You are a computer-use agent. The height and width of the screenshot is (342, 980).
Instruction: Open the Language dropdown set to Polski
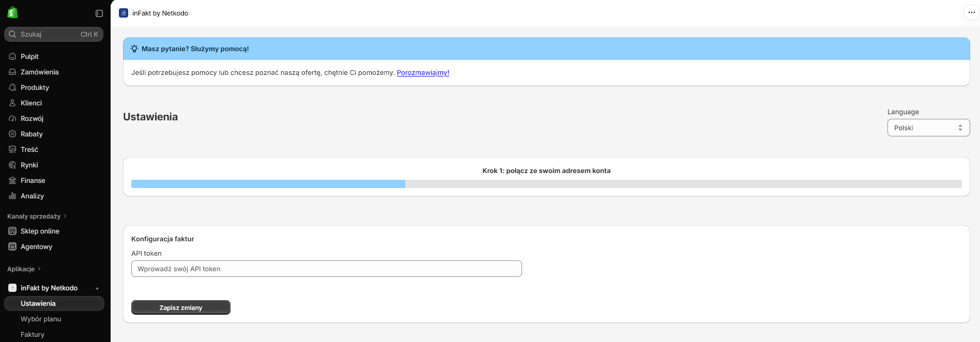pos(928,128)
